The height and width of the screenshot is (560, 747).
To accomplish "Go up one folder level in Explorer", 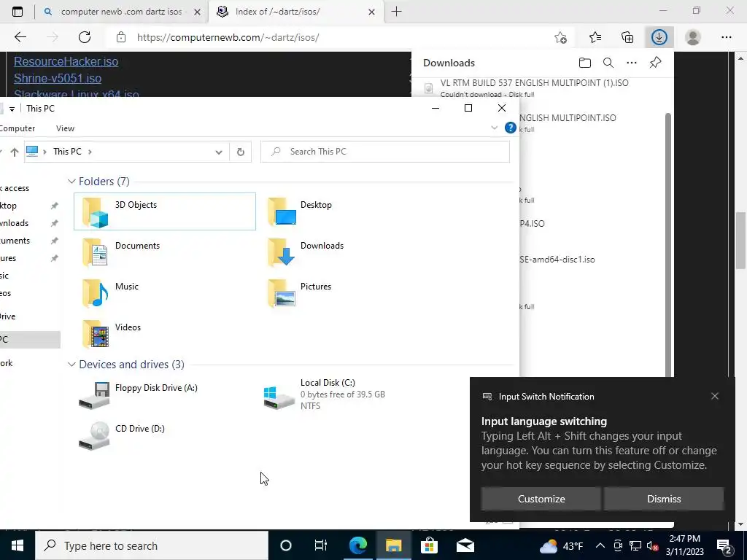I will coord(15,152).
